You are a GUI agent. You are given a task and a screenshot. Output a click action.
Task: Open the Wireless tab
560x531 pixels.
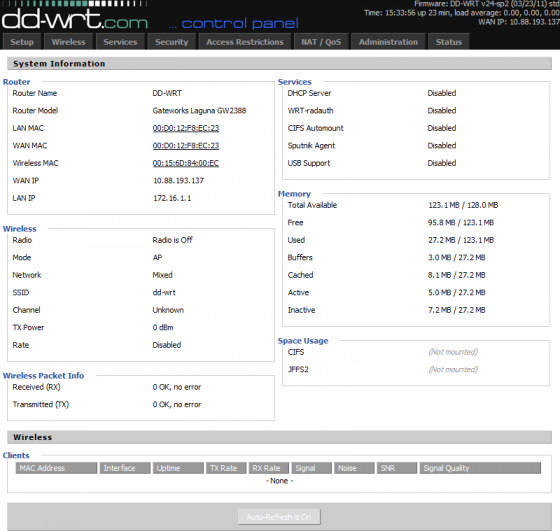pos(69,42)
